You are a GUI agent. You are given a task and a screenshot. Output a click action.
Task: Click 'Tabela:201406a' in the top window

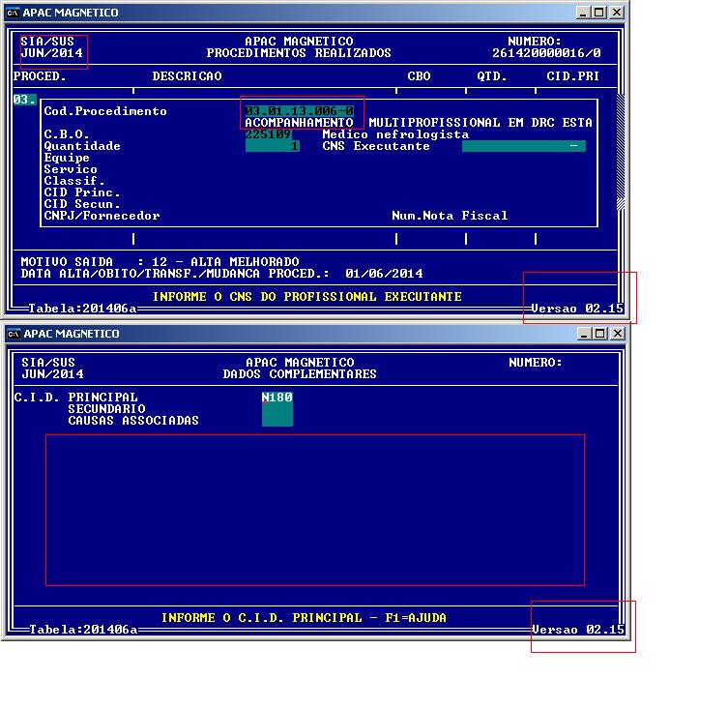(82, 308)
